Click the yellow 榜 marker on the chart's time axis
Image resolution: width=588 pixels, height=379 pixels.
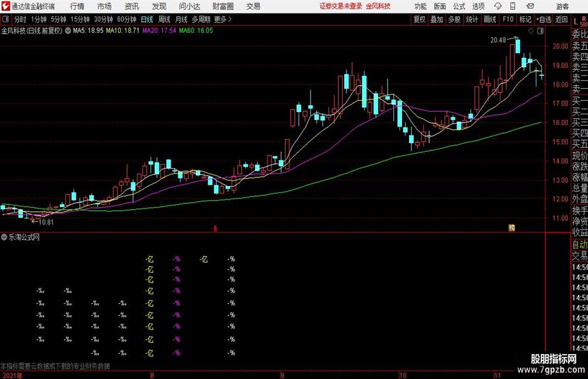pos(511,228)
